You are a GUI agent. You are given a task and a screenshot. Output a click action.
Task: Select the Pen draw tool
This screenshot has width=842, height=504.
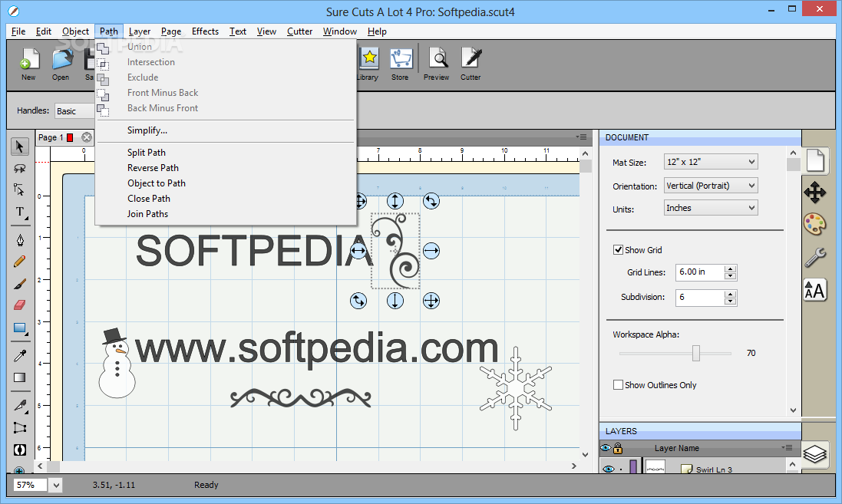point(20,240)
